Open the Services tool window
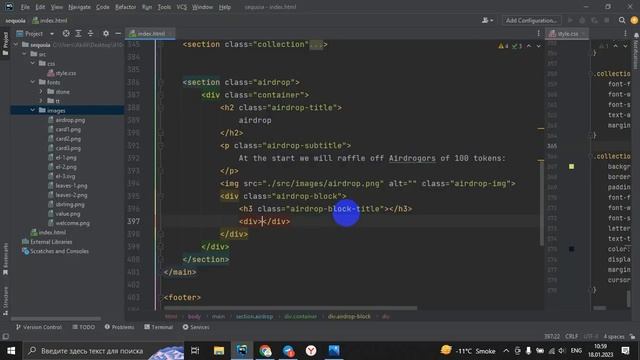 click(x=196, y=327)
